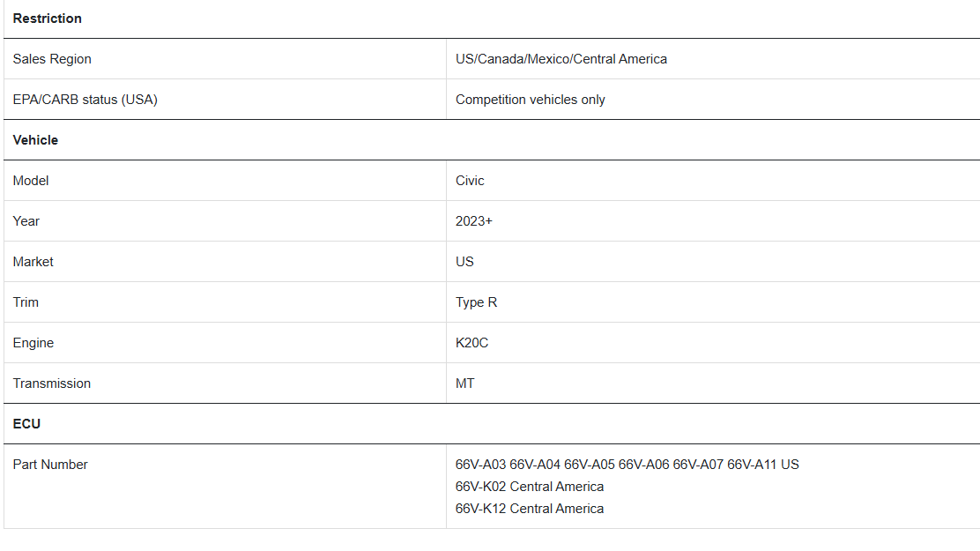Select the Part Number label
The width and height of the screenshot is (980, 551).
coord(50,465)
